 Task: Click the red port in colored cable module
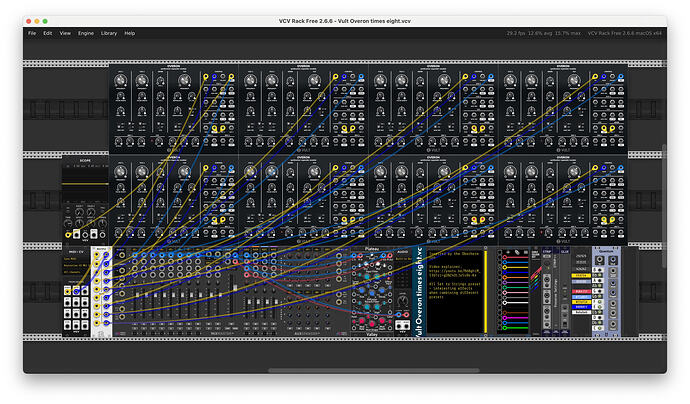(x=505, y=257)
